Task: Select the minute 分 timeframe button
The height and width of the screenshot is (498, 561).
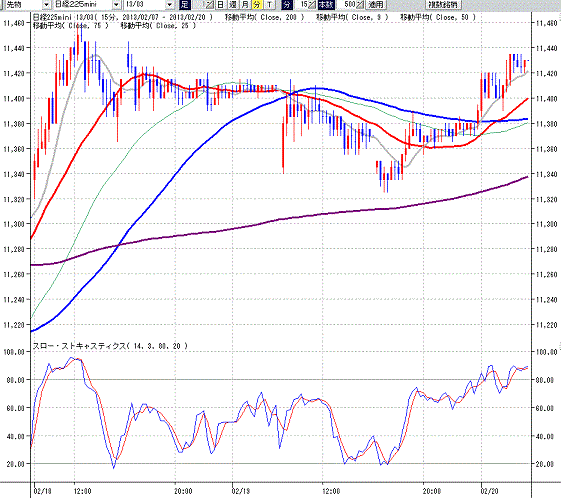Action: (x=257, y=5)
